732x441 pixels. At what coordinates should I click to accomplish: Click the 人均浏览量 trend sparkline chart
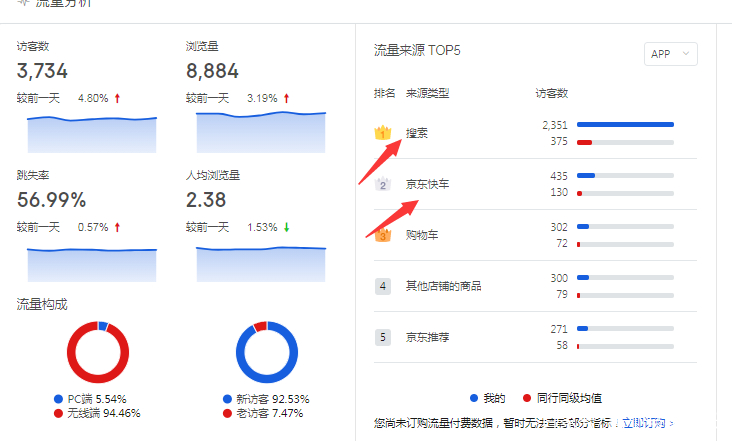(261, 264)
